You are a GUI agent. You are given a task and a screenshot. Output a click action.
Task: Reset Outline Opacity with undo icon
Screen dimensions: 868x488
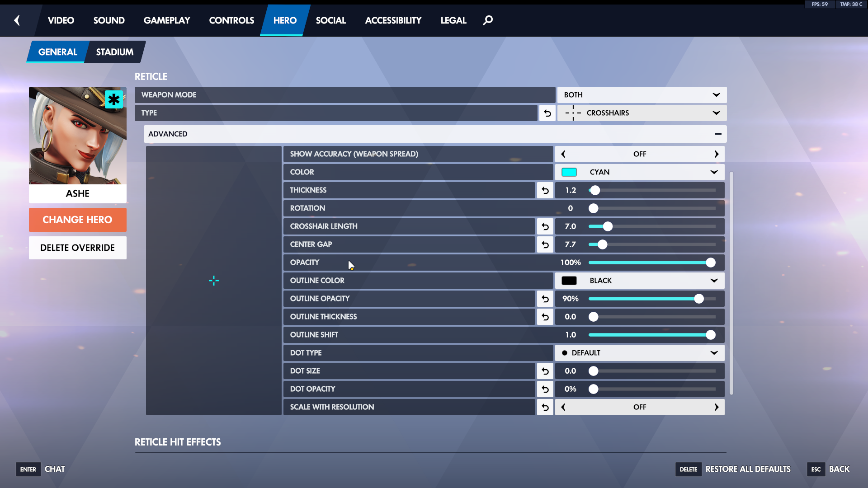click(545, 299)
